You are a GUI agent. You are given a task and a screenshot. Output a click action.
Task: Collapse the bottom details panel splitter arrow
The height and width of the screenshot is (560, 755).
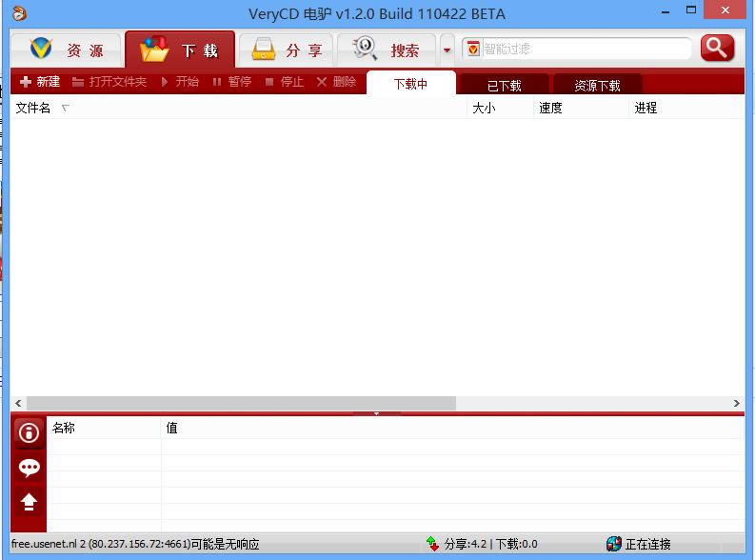point(376,413)
